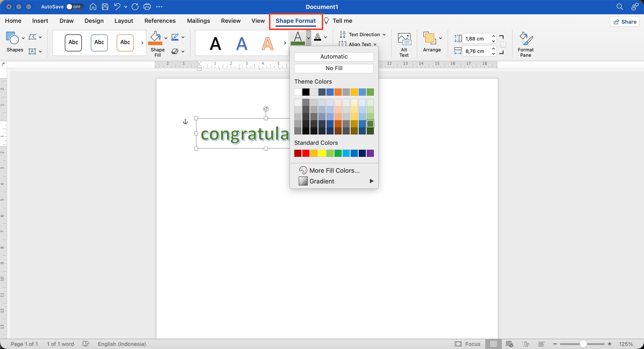Image resolution: width=644 pixels, height=349 pixels.
Task: Pick the yellow standard color swatch
Action: click(322, 153)
